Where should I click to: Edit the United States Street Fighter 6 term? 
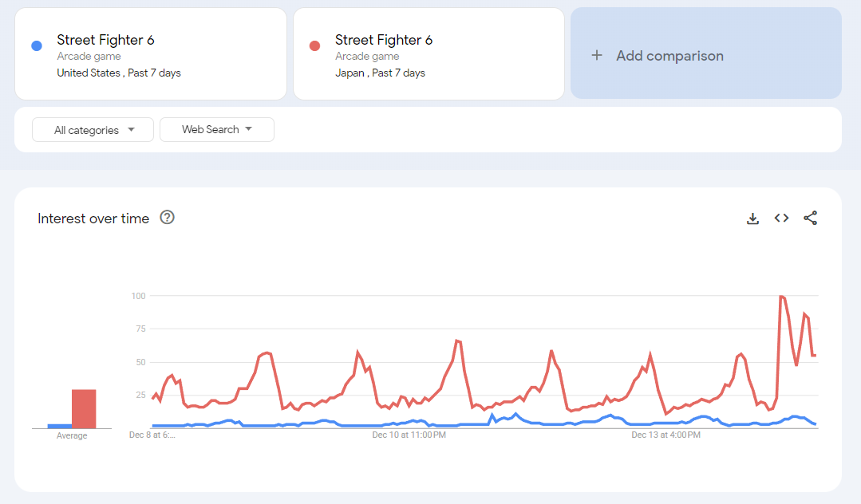[151, 53]
